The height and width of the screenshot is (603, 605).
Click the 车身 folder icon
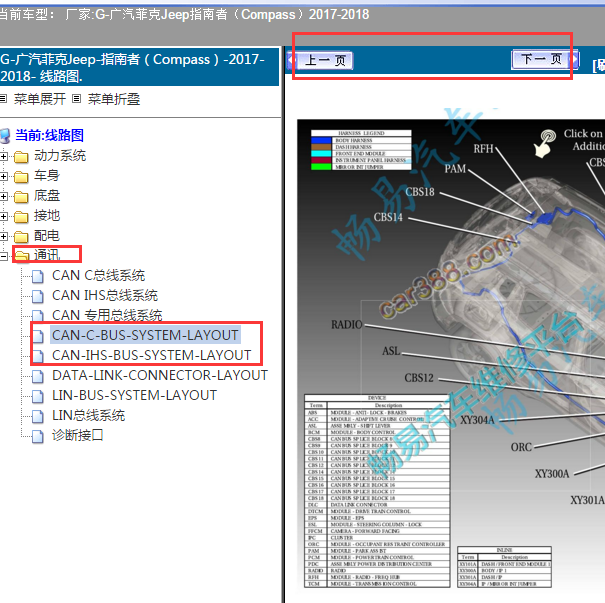click(x=21, y=177)
